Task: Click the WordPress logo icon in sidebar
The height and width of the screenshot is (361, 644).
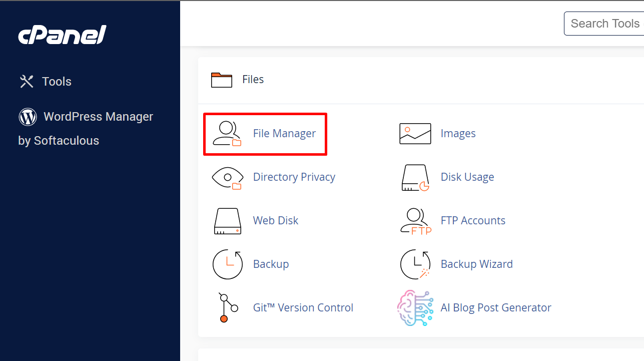Action: (28, 117)
